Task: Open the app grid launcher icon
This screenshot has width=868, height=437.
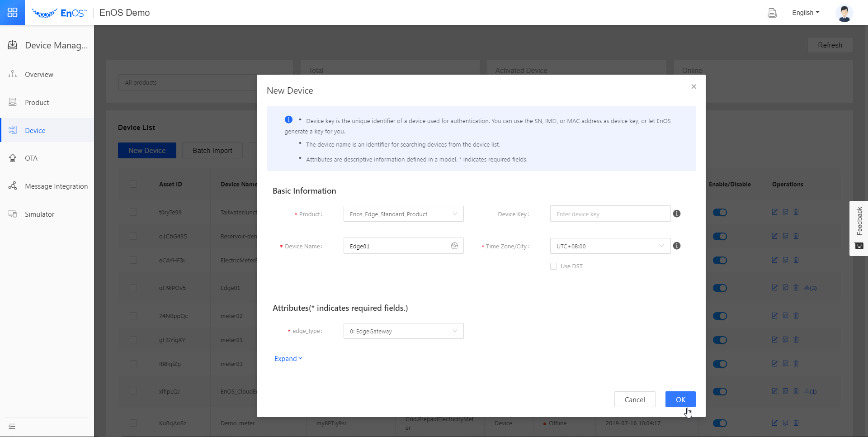Action: (x=12, y=12)
